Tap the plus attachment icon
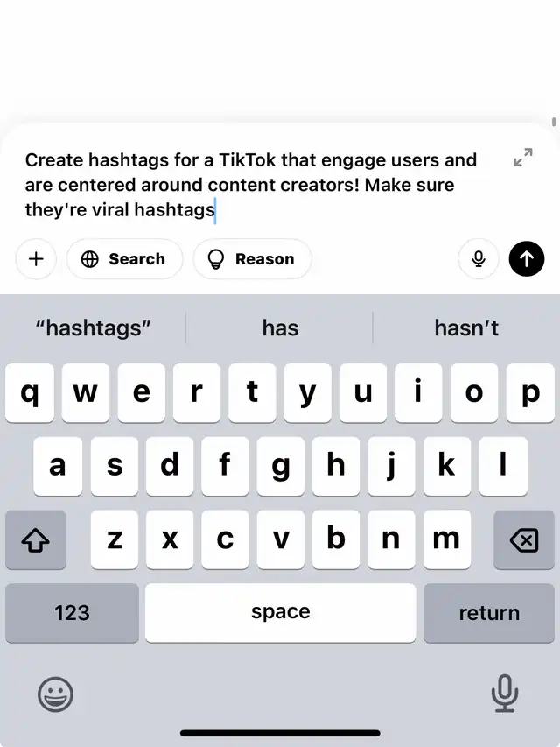 (36, 259)
